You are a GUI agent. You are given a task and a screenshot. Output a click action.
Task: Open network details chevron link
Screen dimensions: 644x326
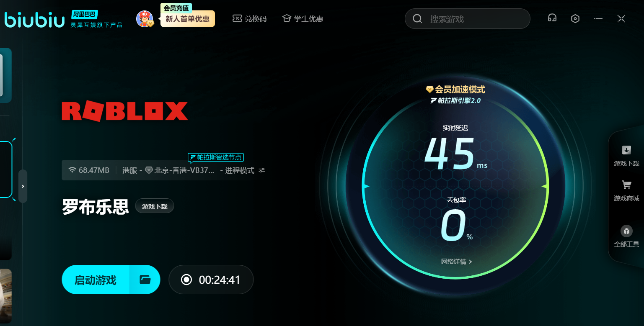coord(456,262)
